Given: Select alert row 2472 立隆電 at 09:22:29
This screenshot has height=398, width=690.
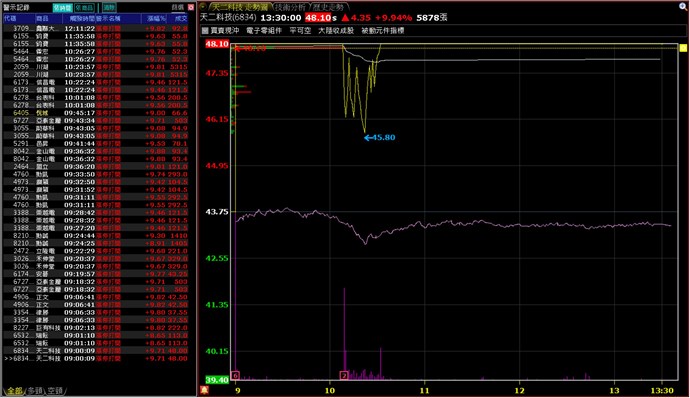Looking at the screenshot, I should [x=95, y=251].
